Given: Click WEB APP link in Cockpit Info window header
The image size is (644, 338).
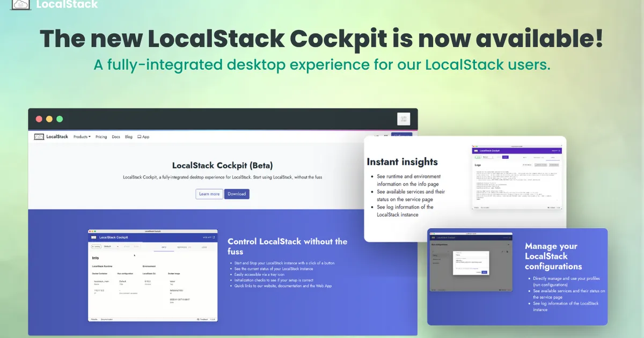Looking at the screenshot, I should 209,237.
